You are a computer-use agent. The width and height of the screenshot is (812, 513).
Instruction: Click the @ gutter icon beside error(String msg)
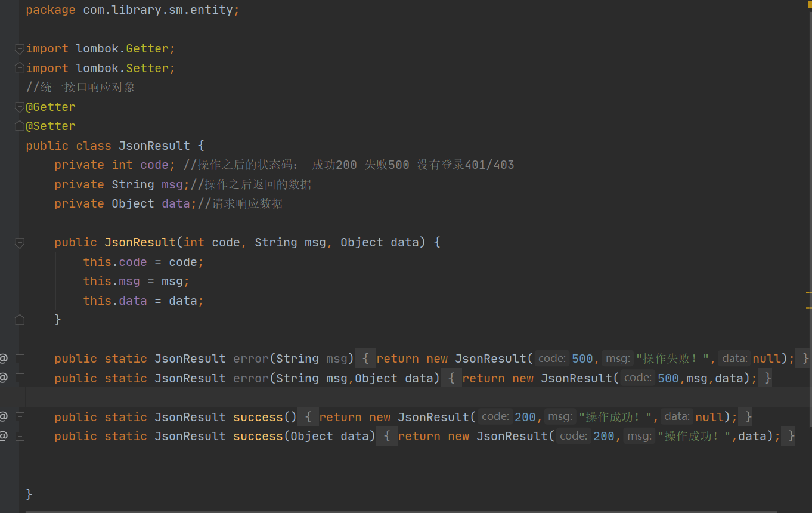pos(4,359)
